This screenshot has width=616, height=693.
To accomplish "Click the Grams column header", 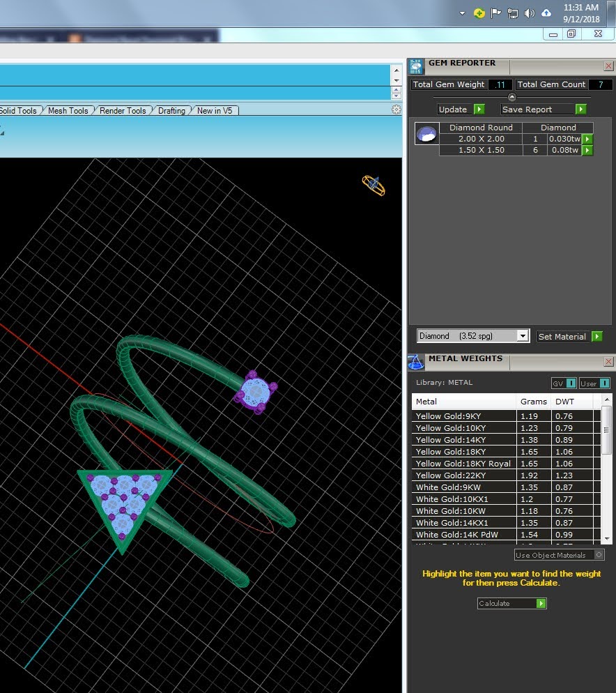I will tap(533, 402).
